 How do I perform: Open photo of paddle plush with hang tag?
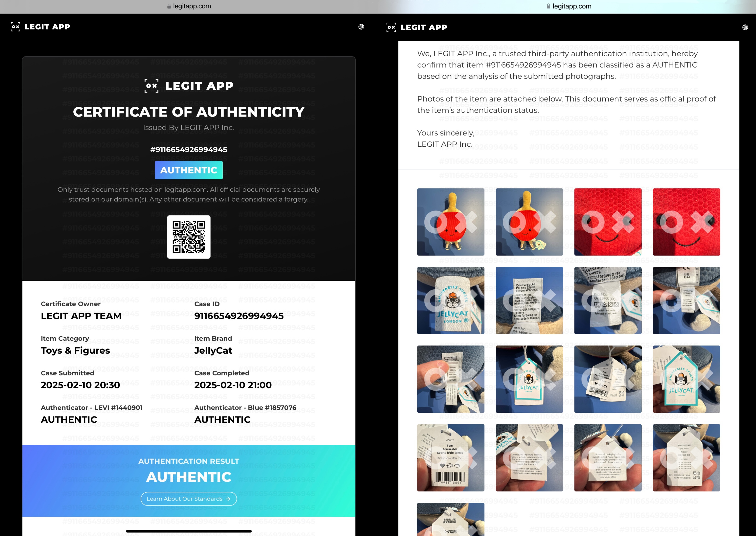pos(529,222)
